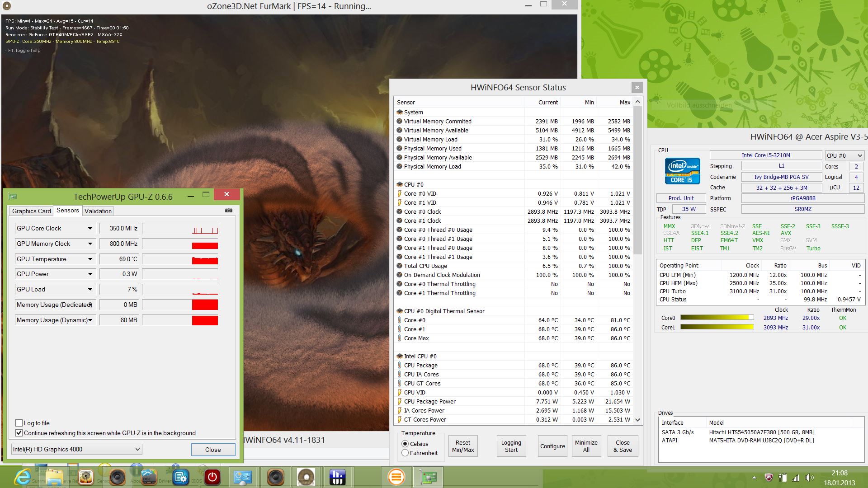868x488 pixels.
Task: Open File Explorer from the taskbar
Action: pos(54,477)
